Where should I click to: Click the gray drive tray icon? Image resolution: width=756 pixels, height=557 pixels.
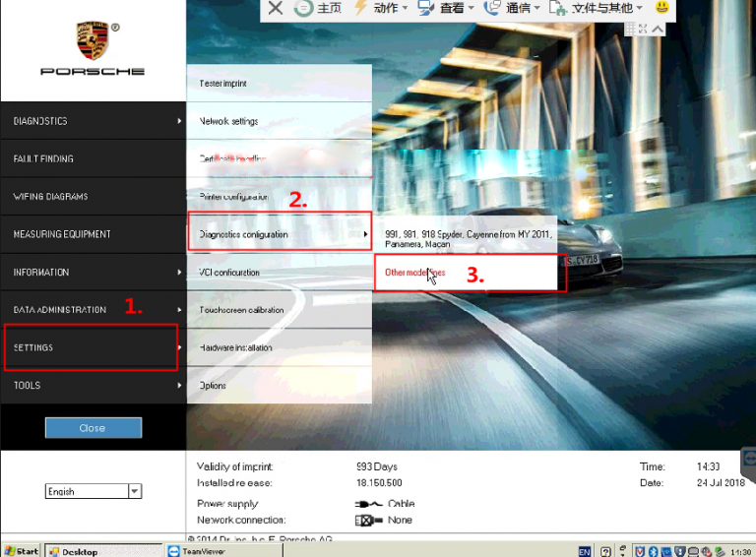(693, 552)
